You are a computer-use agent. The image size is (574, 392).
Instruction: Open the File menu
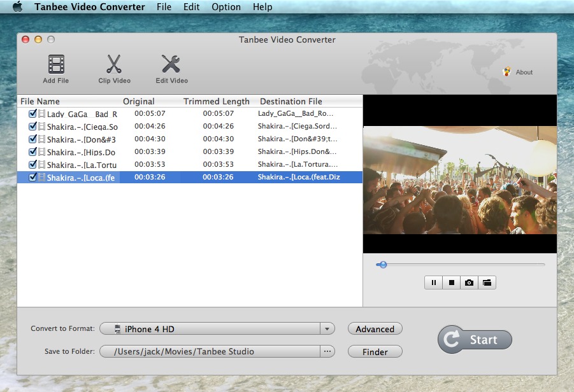164,7
